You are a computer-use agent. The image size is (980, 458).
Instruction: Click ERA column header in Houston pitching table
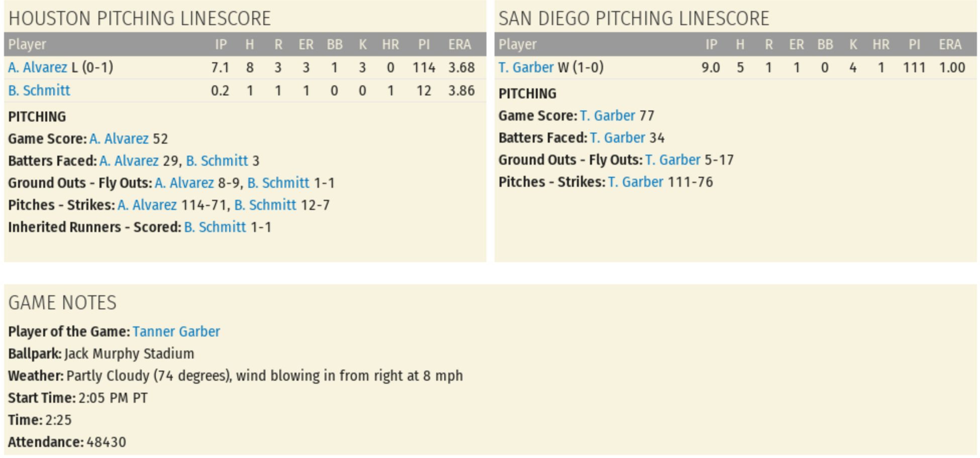(x=459, y=45)
